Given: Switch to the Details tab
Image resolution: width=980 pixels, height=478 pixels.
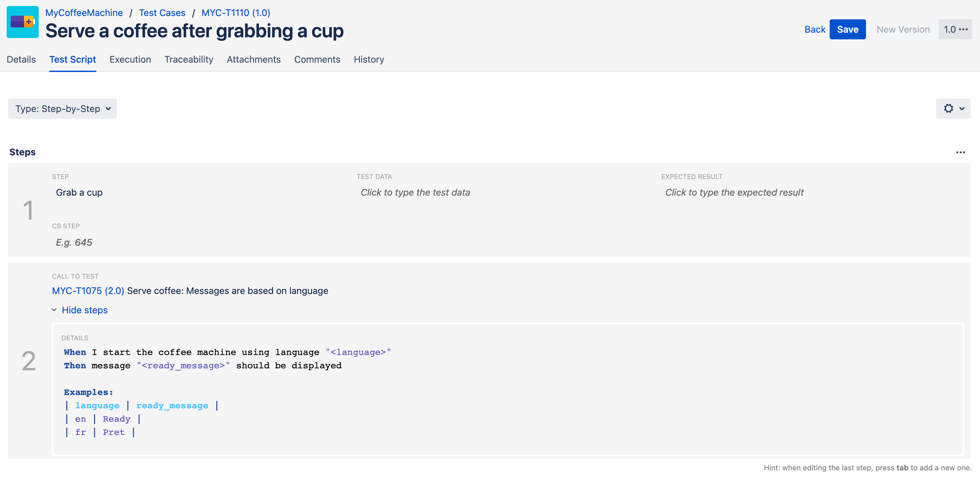Looking at the screenshot, I should [21, 59].
